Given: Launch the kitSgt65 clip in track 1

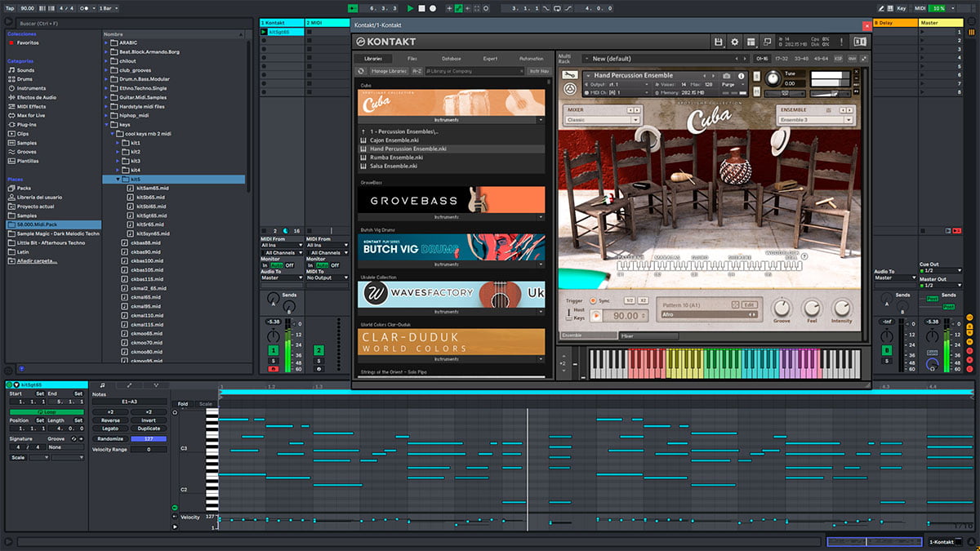Looking at the screenshot, I should click(x=264, y=33).
